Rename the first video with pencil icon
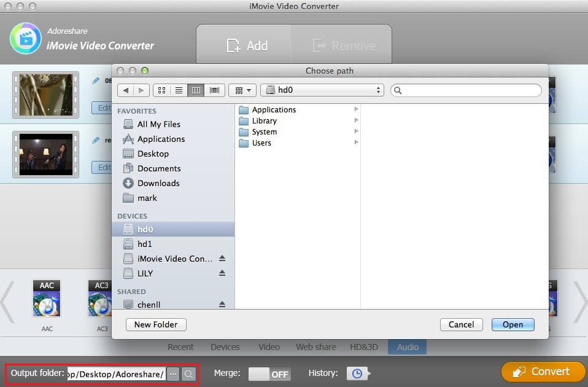The width and height of the screenshot is (588, 387). coord(96,80)
